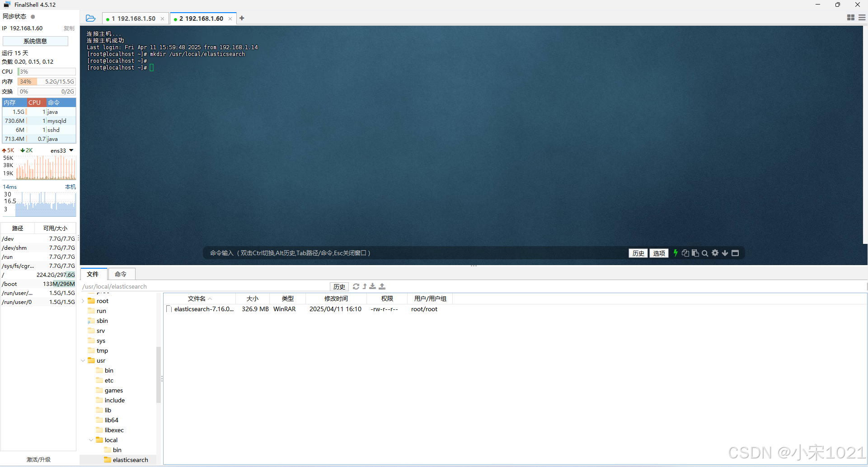Screen dimensions: 868x467
Task: Collapse the usr folder
Action: pos(83,360)
